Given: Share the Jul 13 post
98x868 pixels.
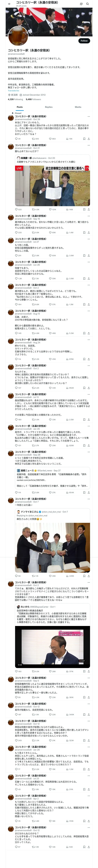Looking at the screenshot, I should point(89,420).
